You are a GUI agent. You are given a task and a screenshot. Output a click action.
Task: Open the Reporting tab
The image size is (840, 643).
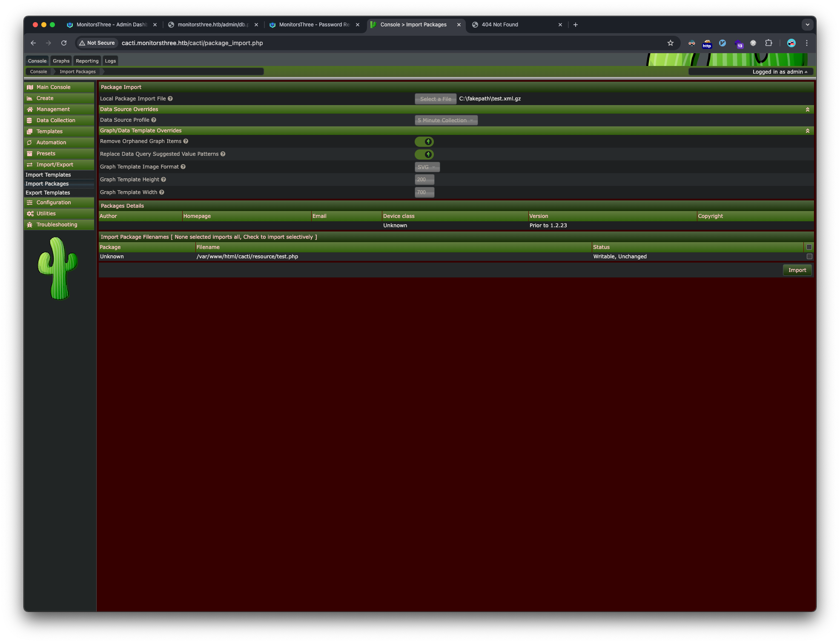(x=87, y=60)
